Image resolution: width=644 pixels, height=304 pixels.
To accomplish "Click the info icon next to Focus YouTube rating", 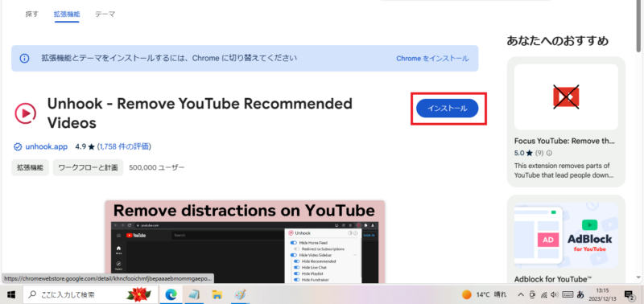I will pos(550,153).
